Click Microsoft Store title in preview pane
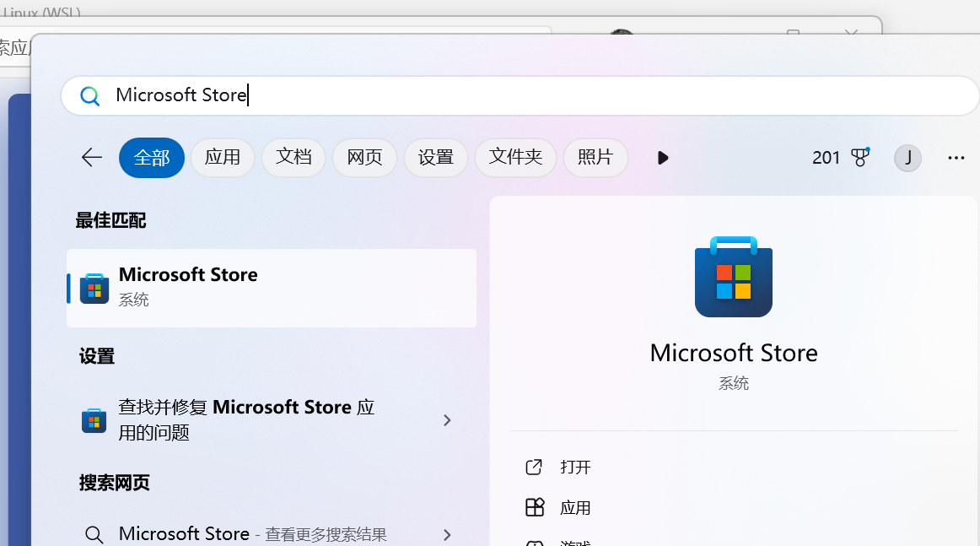Screen dimensions: 980x546 click(x=734, y=354)
